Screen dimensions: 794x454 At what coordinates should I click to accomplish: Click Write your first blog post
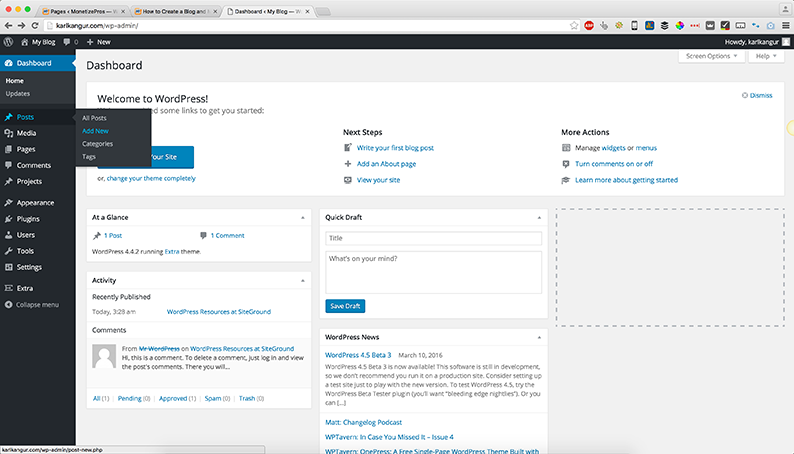coord(395,148)
